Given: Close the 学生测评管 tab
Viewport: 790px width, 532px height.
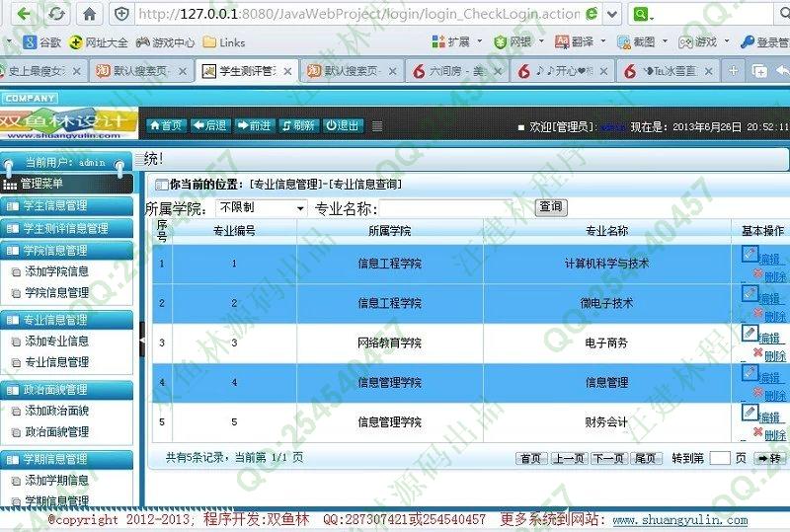Looking at the screenshot, I should (287, 71).
